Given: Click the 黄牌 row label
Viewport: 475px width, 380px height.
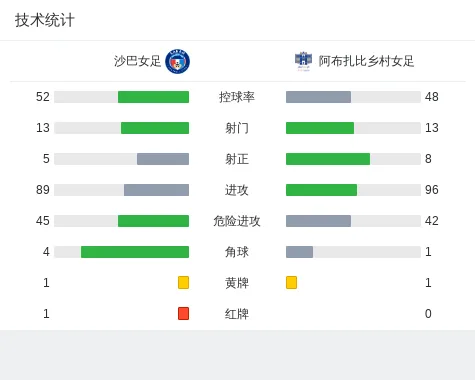Looking at the screenshot, I should pyautogui.click(x=237, y=283).
